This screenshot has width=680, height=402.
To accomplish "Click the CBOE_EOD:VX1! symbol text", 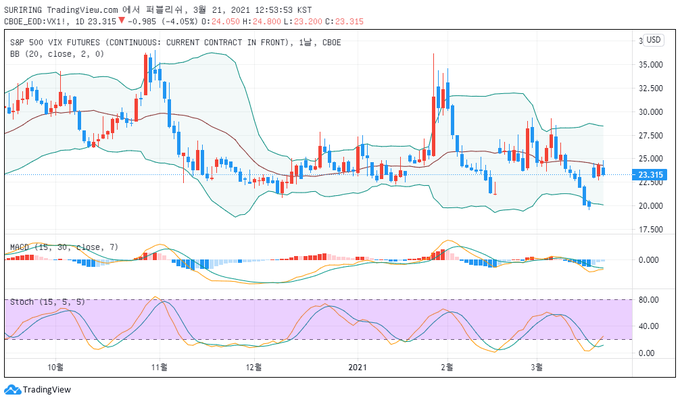I will pos(35,21).
